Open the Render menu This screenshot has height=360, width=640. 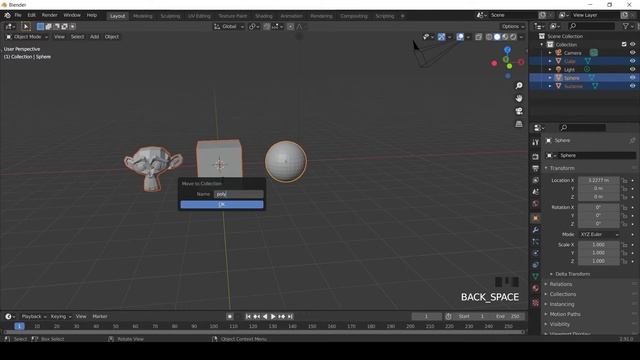point(49,16)
